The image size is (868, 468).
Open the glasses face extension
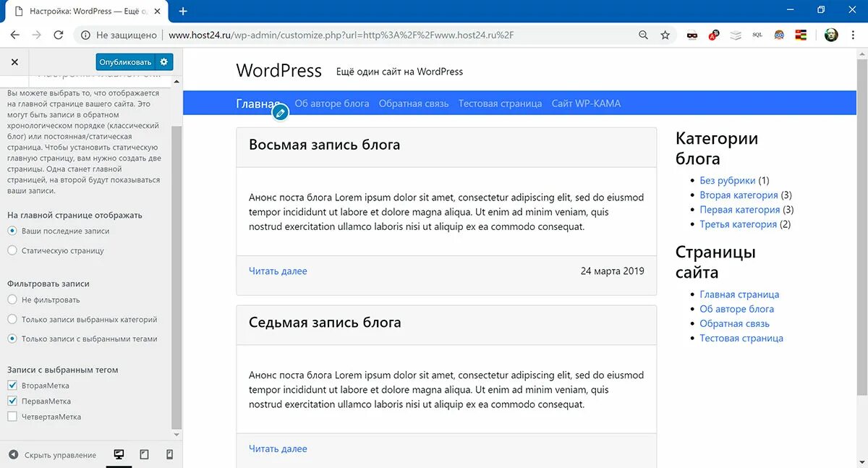pyautogui.click(x=779, y=35)
